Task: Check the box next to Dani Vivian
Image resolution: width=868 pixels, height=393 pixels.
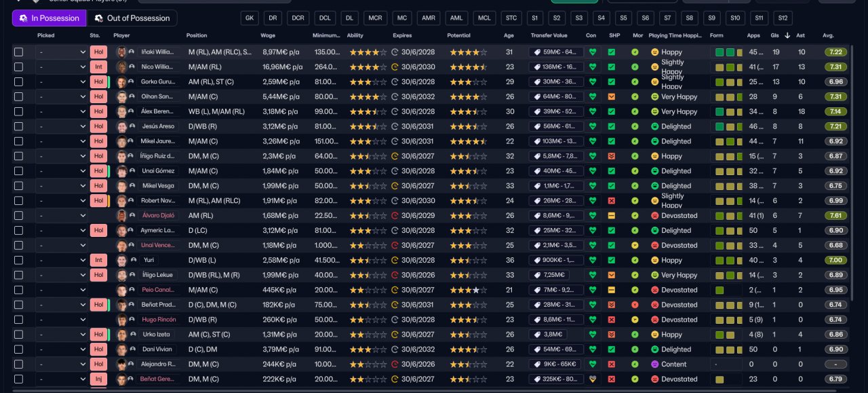Action: [x=19, y=350]
